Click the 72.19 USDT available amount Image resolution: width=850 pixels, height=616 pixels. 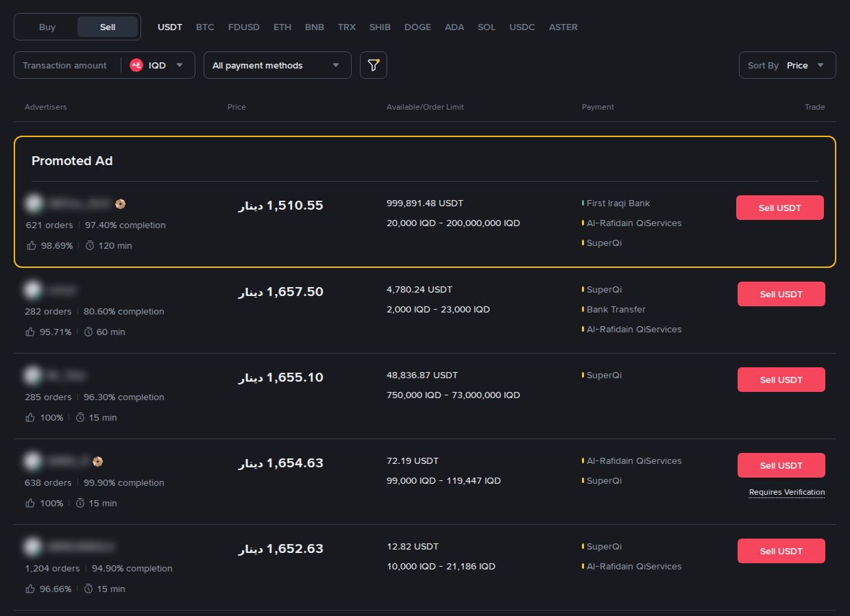point(413,460)
